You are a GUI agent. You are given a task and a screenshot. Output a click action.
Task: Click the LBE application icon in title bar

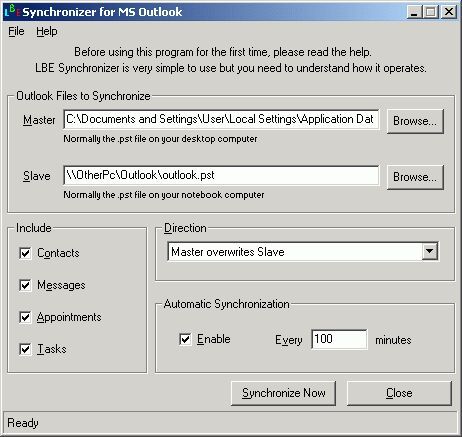tap(12, 11)
